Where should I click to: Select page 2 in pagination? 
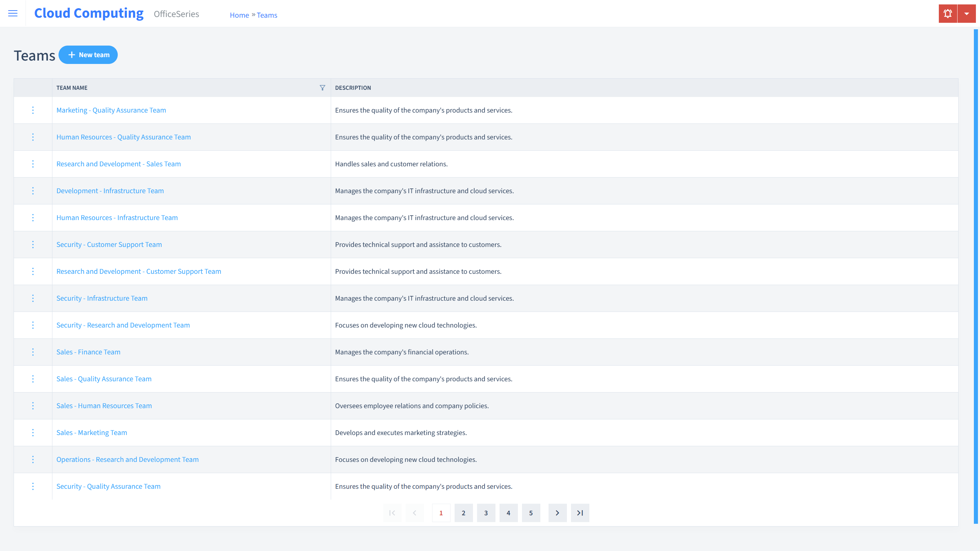[464, 513]
